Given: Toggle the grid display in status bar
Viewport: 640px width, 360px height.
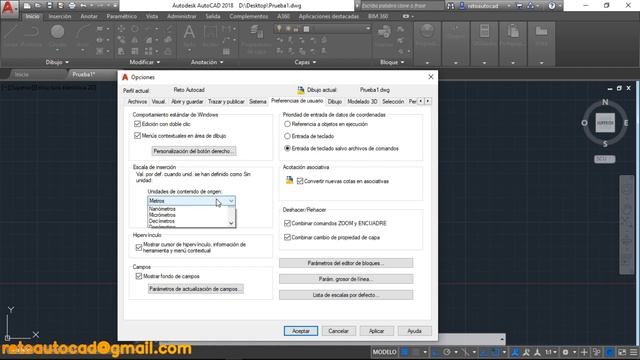Looking at the screenshot, I should pyautogui.click(x=405, y=352).
